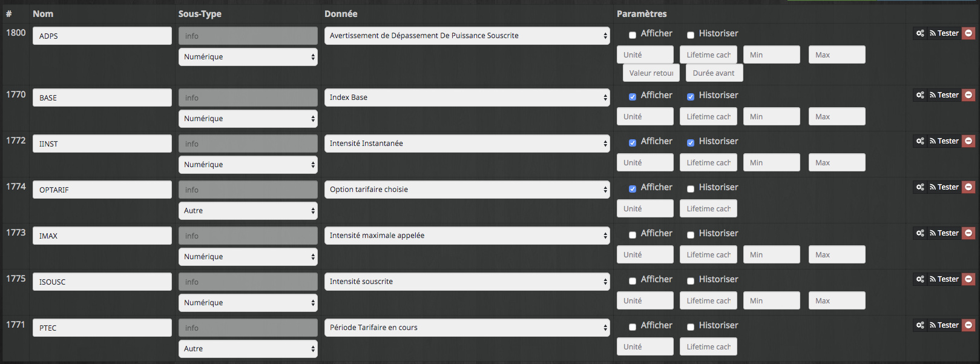Delete the OPTARIF command with red minus

tap(968, 187)
